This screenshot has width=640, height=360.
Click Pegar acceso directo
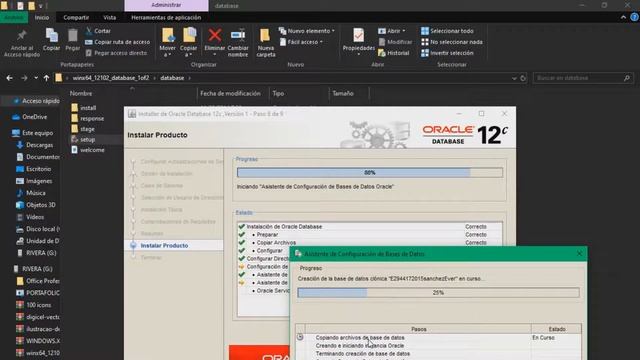tap(116, 53)
